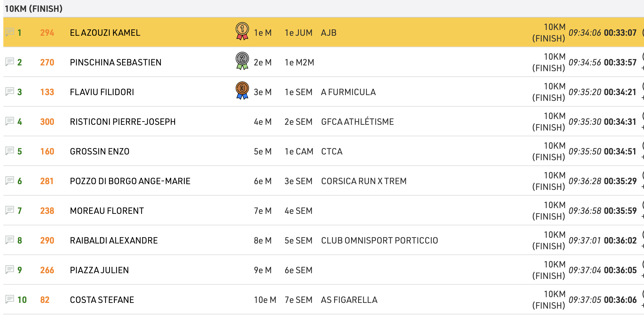
Task: Click the gold first-place medal icon
Action: pyautogui.click(x=242, y=31)
